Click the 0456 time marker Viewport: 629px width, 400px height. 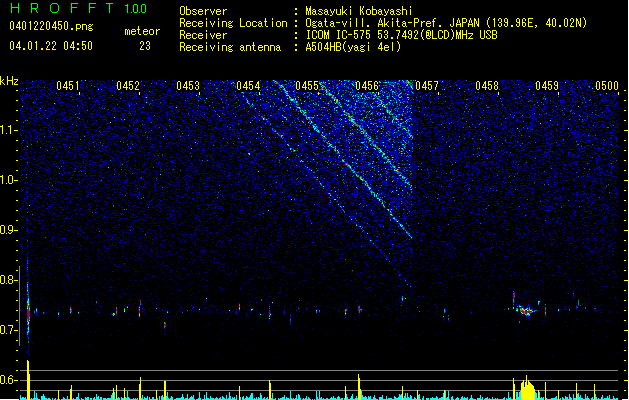pyautogui.click(x=367, y=85)
